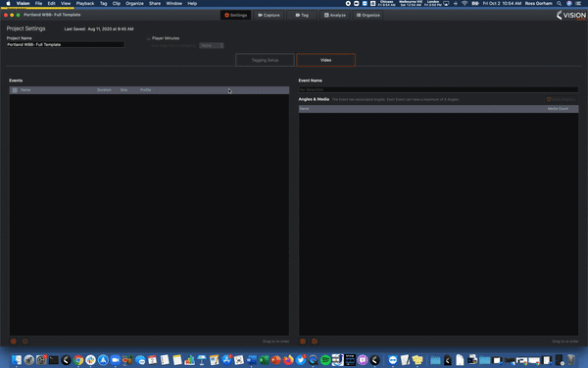588x368 pixels.
Task: Open Spotlight search in the menu bar
Action: coord(560,3)
